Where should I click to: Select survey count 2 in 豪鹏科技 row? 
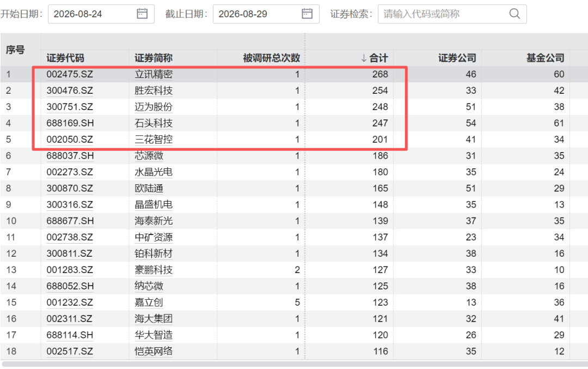[297, 270]
